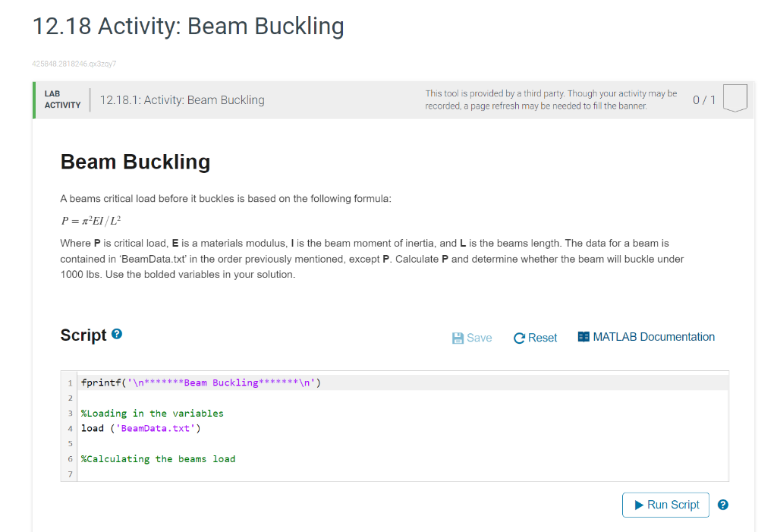
Task: Click the circular arrow Reset icon
Action: (x=519, y=338)
